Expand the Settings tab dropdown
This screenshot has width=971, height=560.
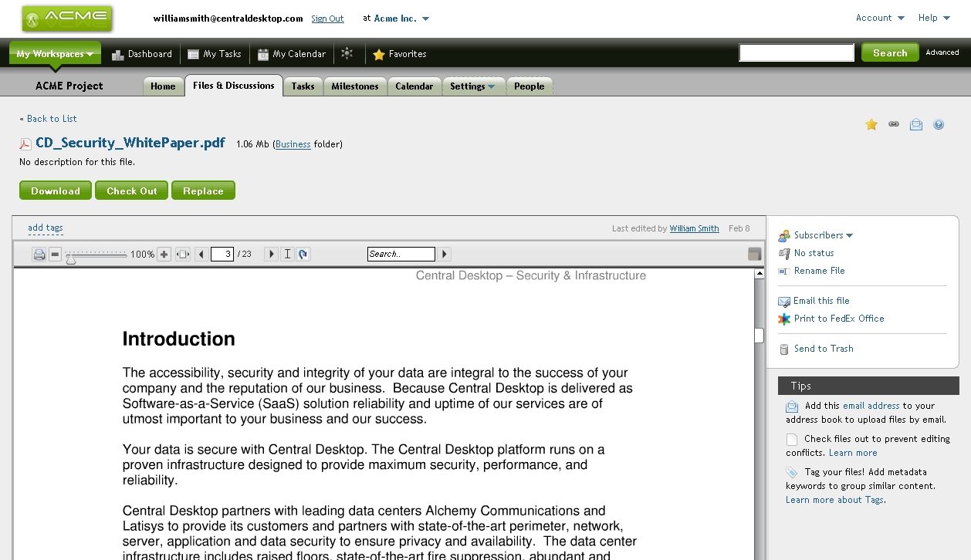[491, 86]
